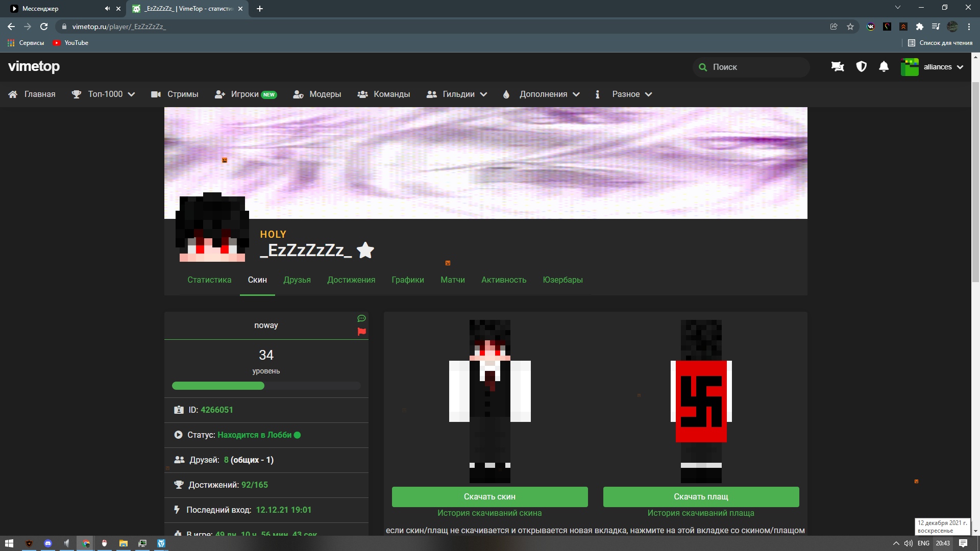
Task: Click the favorite star next to player name
Action: coord(365,251)
